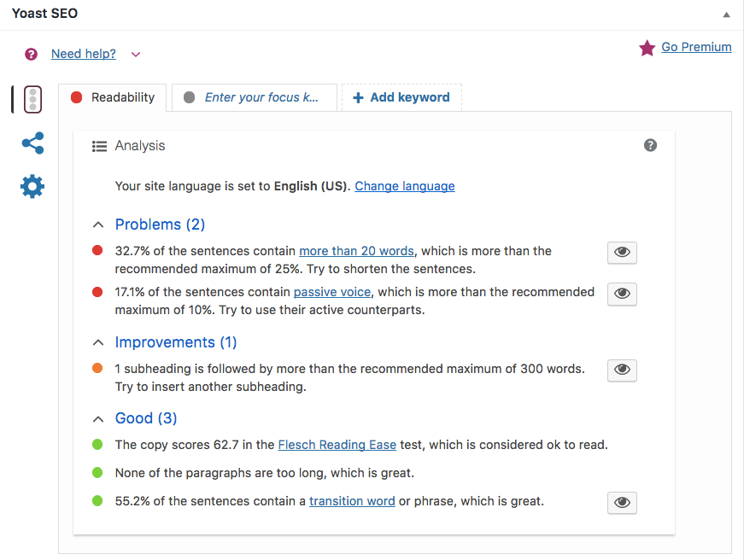
Task: Open the social sharing panel icon
Action: tap(32, 143)
